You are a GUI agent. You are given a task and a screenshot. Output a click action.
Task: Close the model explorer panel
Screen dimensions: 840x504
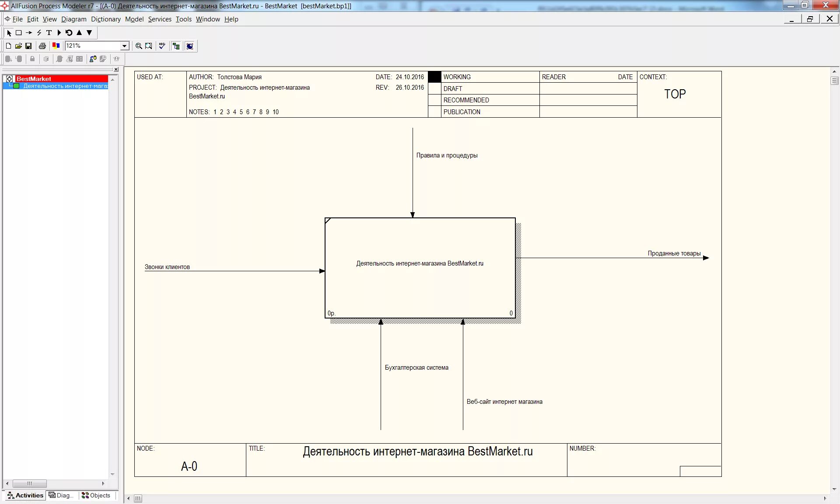tap(115, 70)
